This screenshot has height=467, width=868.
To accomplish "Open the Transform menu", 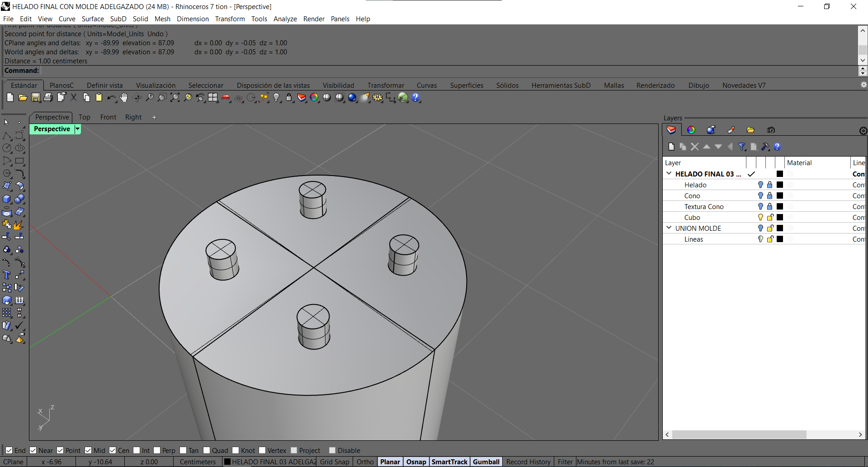I will pyautogui.click(x=230, y=19).
